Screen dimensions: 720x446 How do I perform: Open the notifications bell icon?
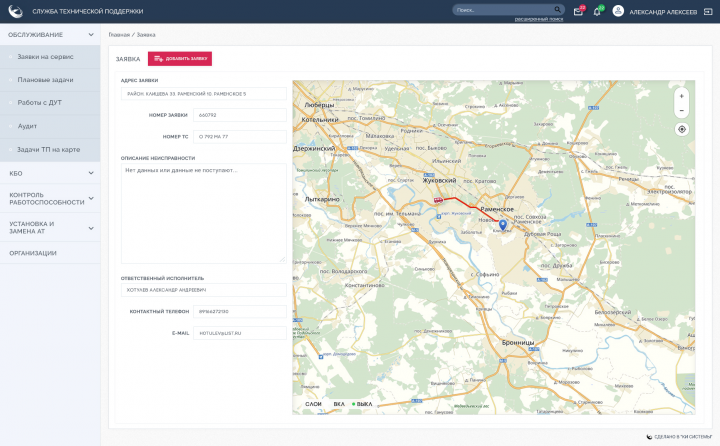click(x=596, y=12)
